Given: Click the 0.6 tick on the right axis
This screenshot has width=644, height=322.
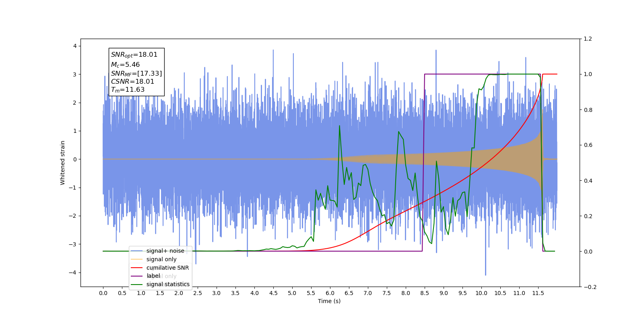Looking at the screenshot, I should pos(588,145).
